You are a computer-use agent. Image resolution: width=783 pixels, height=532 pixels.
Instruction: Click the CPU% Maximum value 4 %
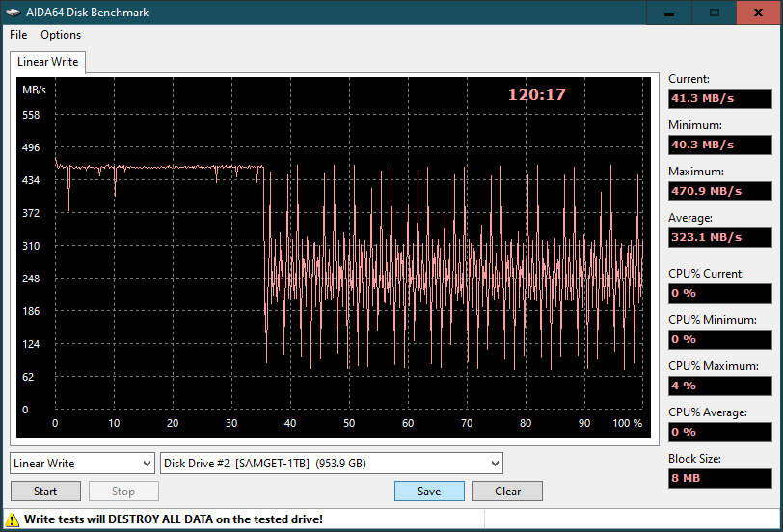[720, 386]
